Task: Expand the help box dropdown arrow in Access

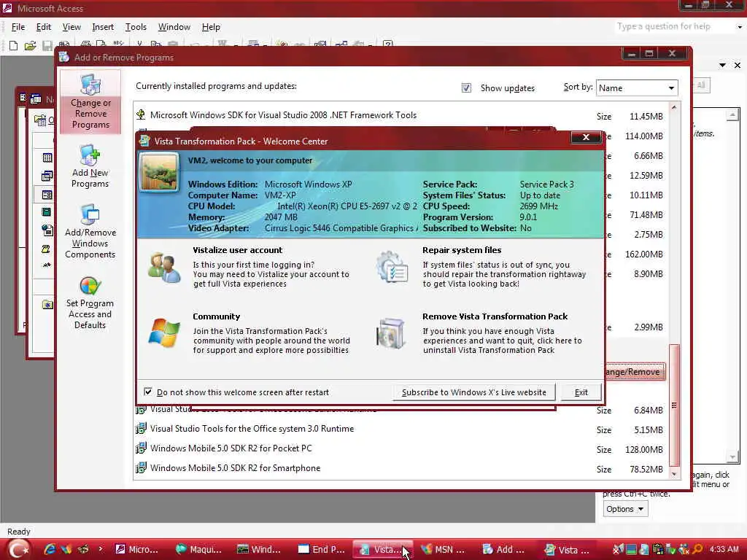Action: coord(740,27)
